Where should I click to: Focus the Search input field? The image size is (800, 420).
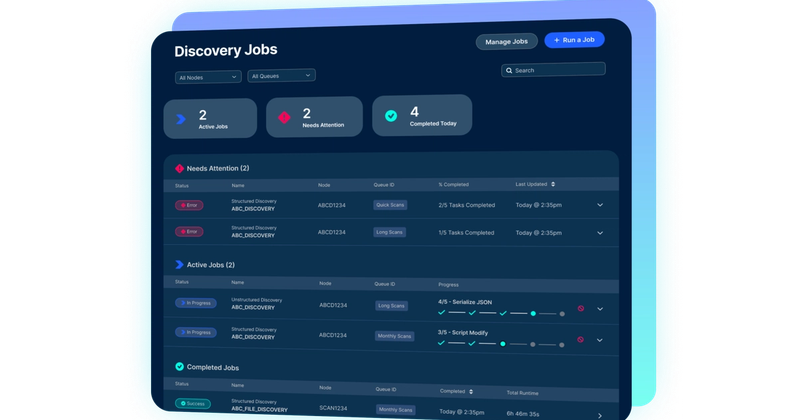tap(553, 70)
